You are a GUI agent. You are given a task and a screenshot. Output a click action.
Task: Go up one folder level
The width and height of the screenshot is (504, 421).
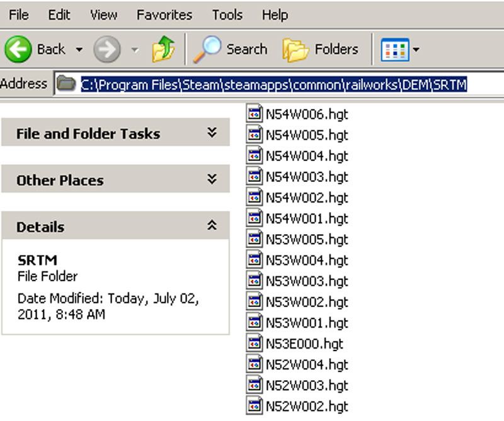pos(163,49)
